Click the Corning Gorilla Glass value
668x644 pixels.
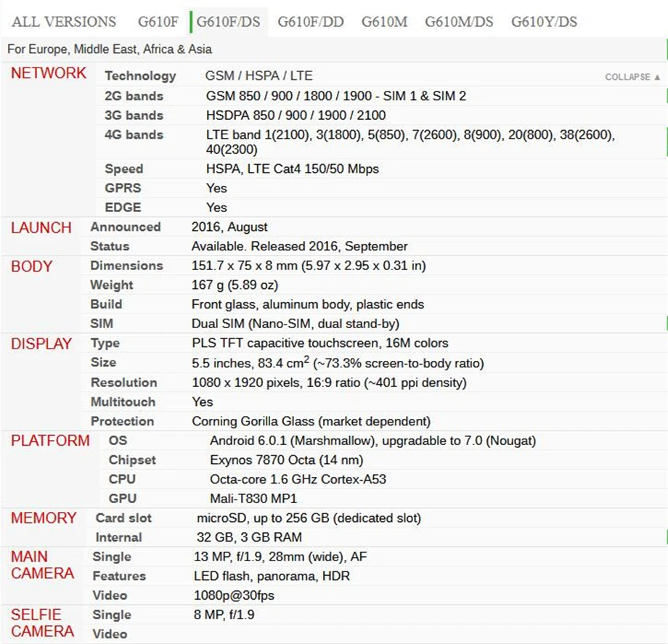311,421
